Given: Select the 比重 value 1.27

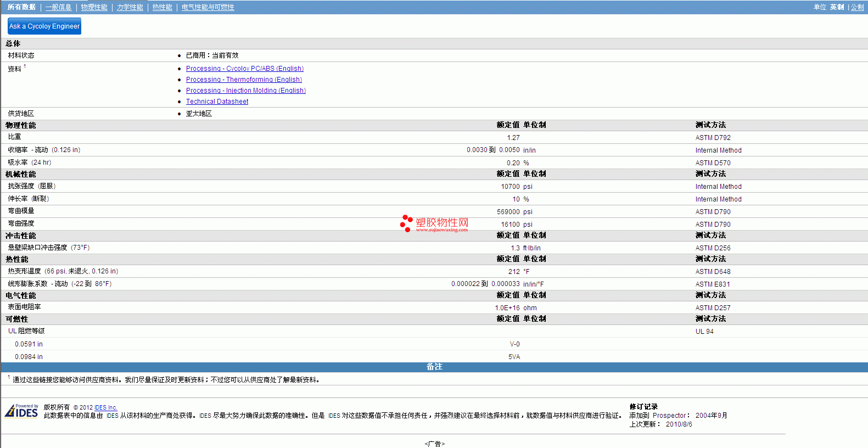Looking at the screenshot, I should [x=513, y=138].
